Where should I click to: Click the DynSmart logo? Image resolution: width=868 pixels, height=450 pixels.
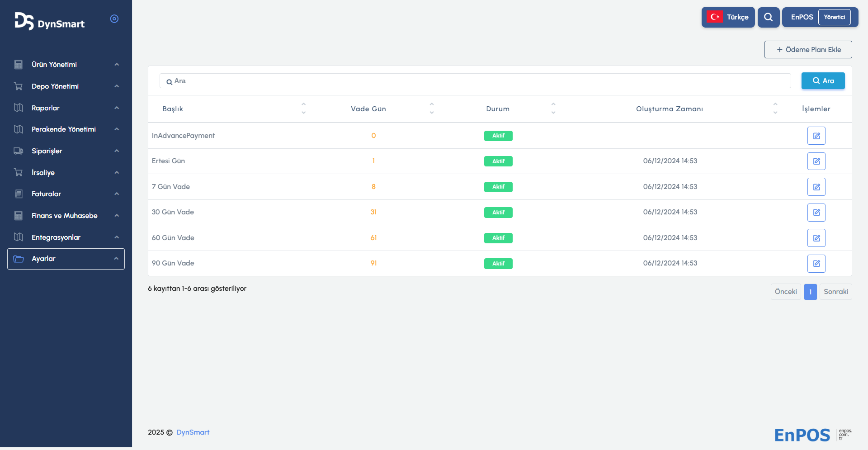pyautogui.click(x=49, y=21)
